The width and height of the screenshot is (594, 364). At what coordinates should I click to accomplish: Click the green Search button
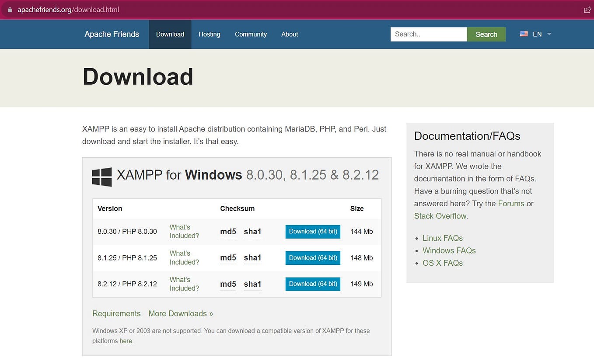(486, 34)
